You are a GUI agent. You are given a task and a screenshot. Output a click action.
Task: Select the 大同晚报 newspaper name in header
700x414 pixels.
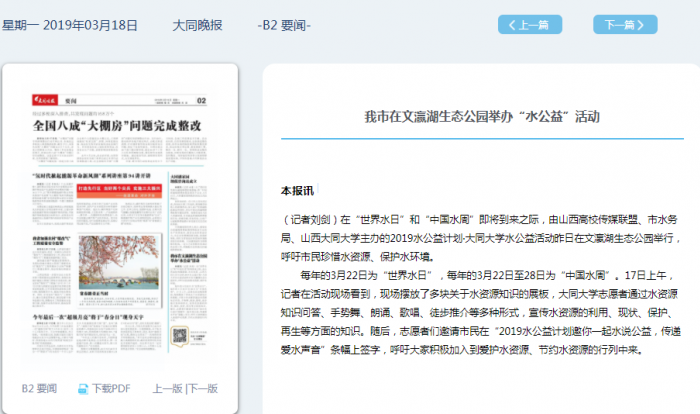tap(198, 25)
